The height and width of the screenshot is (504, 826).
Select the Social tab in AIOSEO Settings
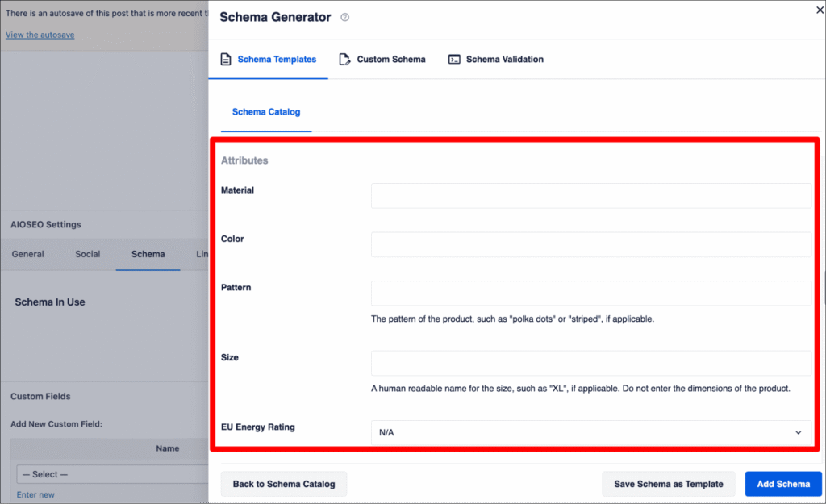point(87,254)
